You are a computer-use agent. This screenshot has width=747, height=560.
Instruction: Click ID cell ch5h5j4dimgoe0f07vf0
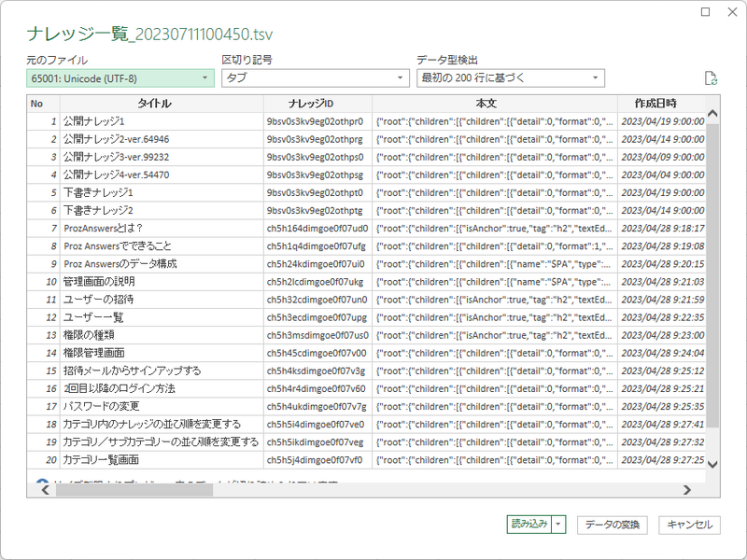tap(317, 460)
